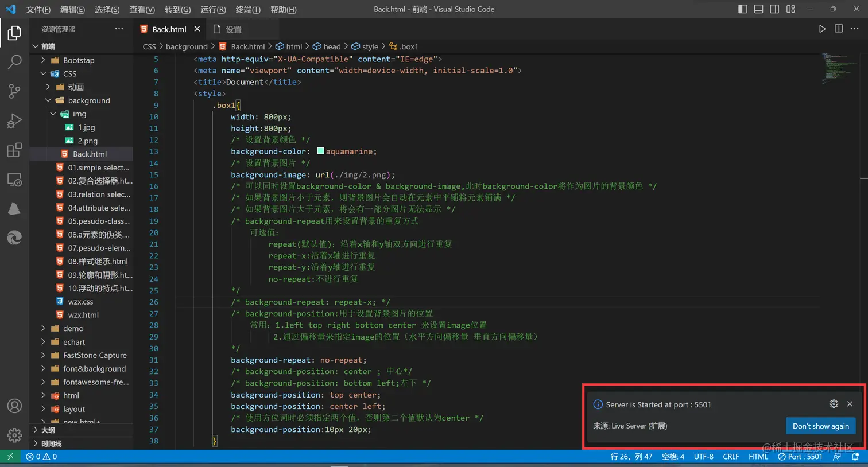Click Port : 5501 Live Server status

(800, 457)
